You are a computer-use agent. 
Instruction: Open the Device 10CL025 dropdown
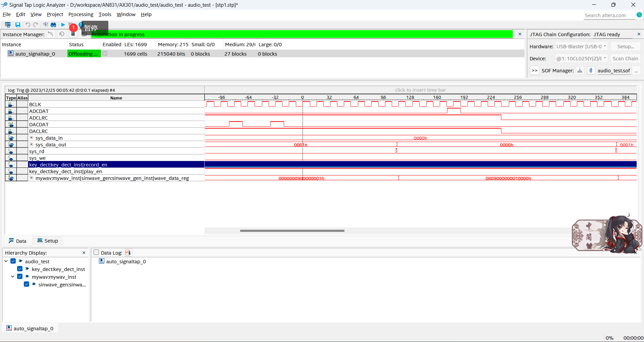tap(581, 59)
